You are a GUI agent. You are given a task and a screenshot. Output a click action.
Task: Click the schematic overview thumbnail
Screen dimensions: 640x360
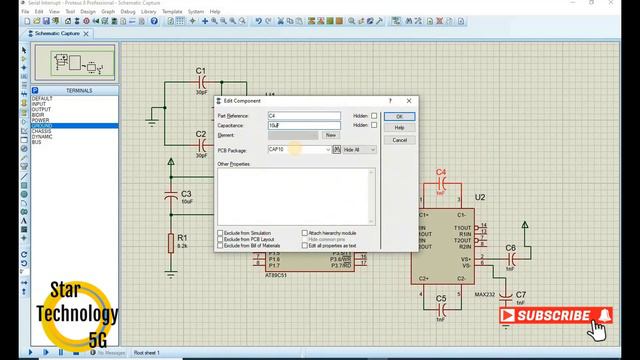(75, 62)
